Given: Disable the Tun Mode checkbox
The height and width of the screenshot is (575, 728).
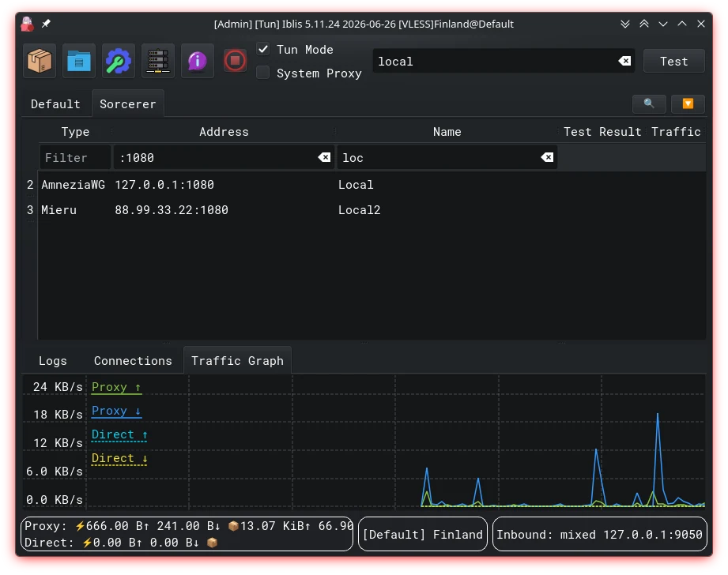Looking at the screenshot, I should click(263, 49).
